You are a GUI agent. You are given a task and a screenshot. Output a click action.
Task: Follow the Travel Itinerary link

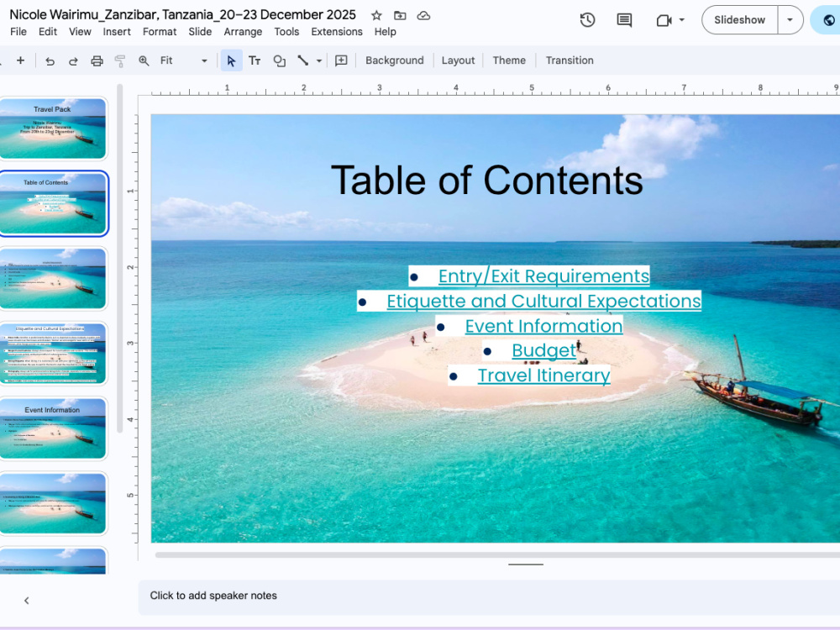[x=543, y=375]
